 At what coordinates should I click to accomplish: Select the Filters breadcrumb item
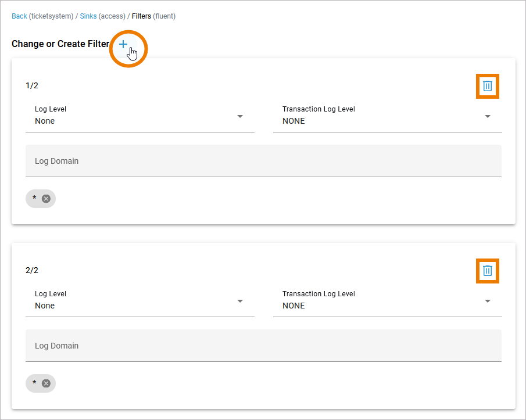(141, 16)
